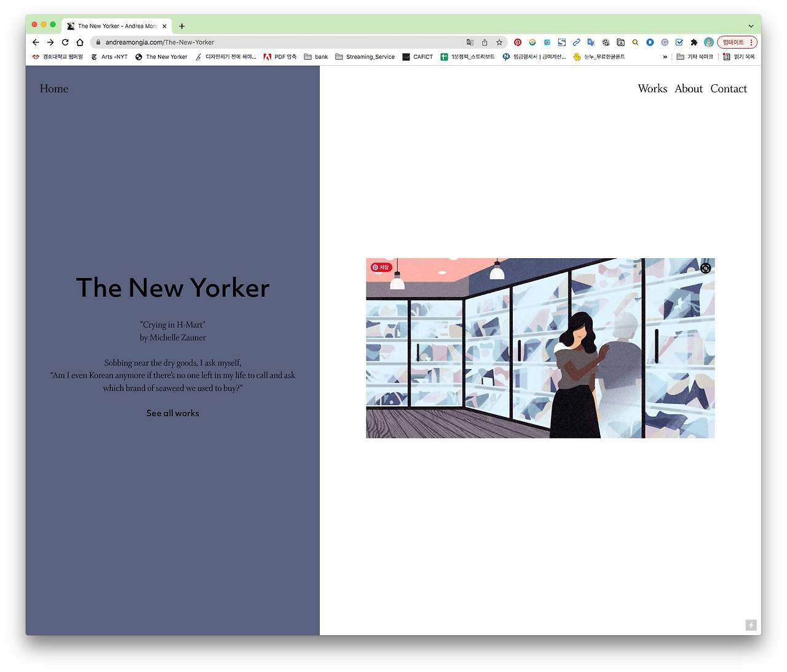Open the blue S square extension
This screenshot has height=672, width=787.
coord(561,42)
